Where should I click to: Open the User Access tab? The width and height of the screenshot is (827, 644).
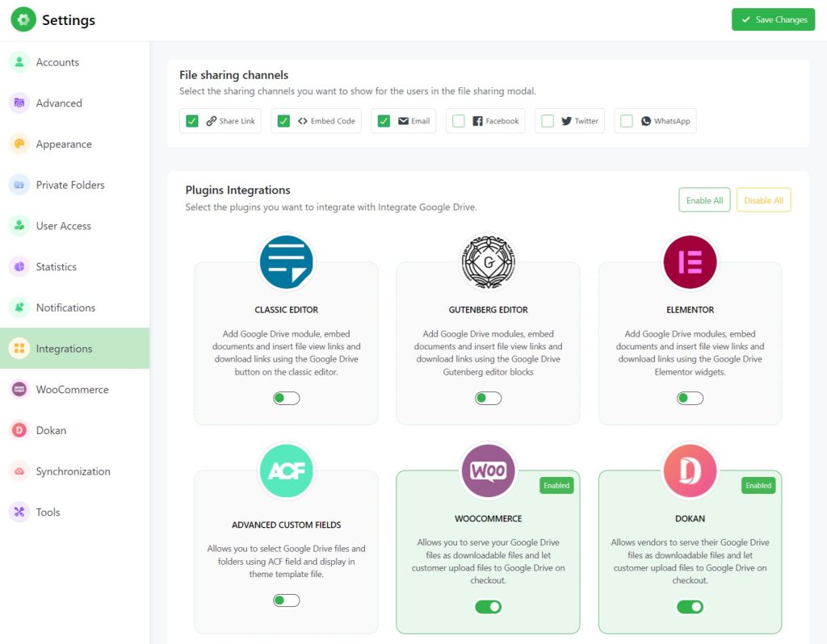pos(75,225)
